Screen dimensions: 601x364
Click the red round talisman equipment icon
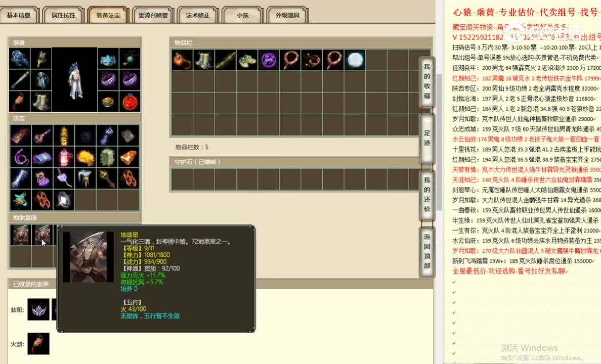click(130, 101)
